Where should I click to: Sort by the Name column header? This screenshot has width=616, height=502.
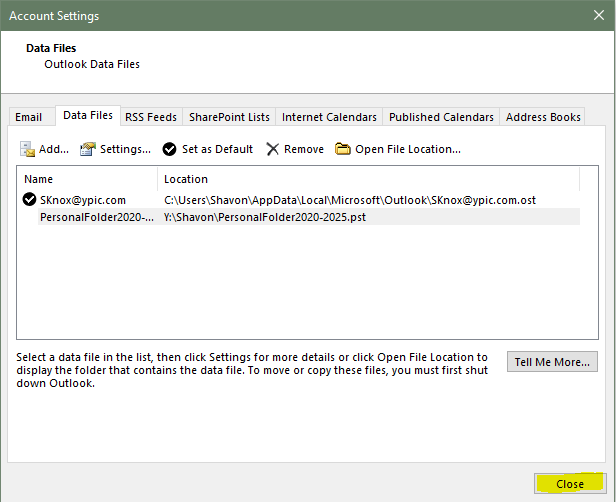(x=87, y=179)
